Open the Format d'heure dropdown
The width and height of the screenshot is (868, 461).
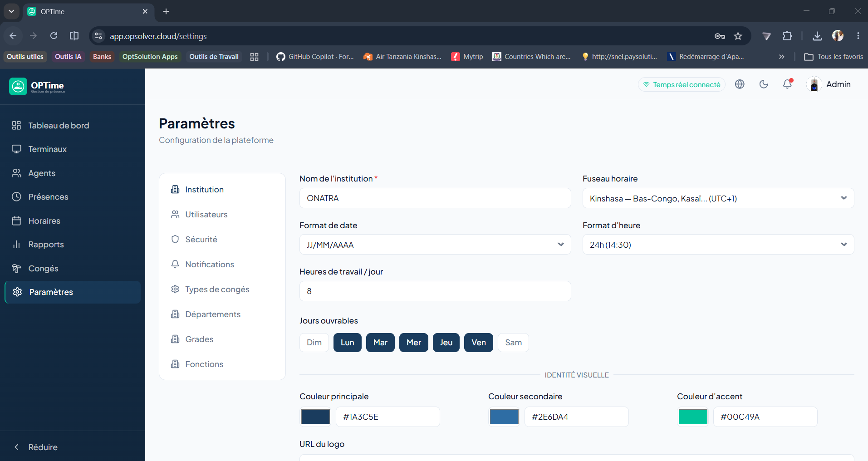pos(718,245)
